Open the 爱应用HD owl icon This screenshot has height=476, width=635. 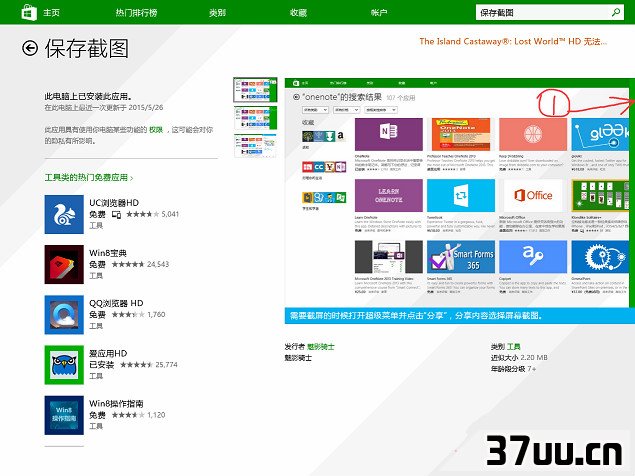[x=64, y=365]
